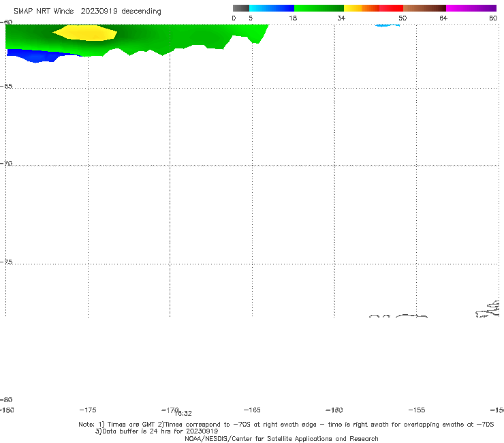Image resolution: width=504 pixels, height=443 pixels.
Task: Click the color bar label '18'
Action: 293,18
